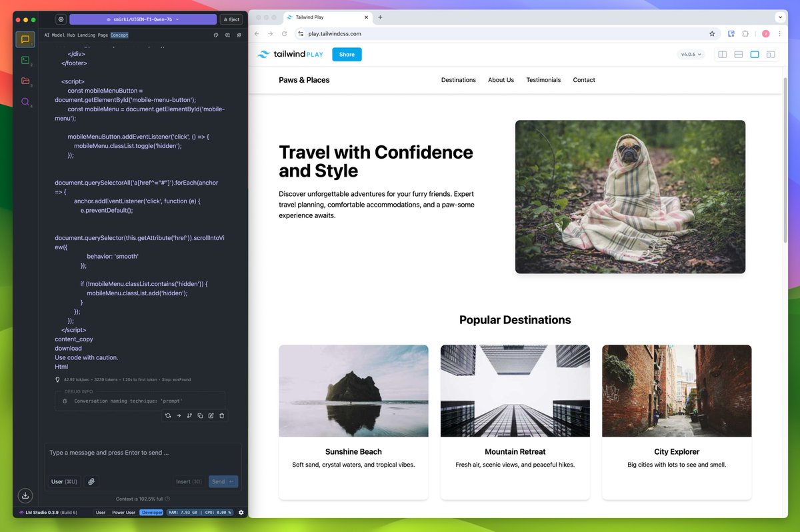The image size is (800, 532).
Task: Continue the assistant message with arrow icon
Action: coord(179,415)
